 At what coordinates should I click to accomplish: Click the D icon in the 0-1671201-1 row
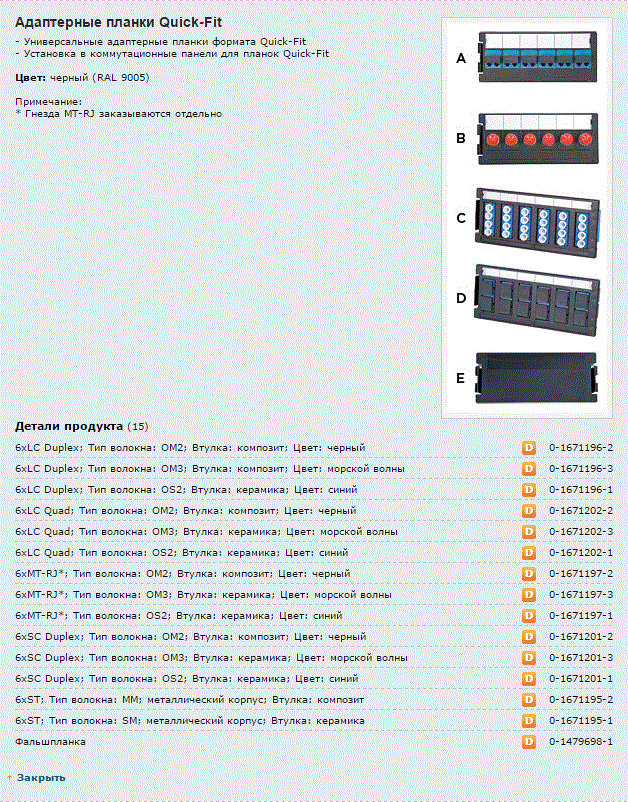529,679
